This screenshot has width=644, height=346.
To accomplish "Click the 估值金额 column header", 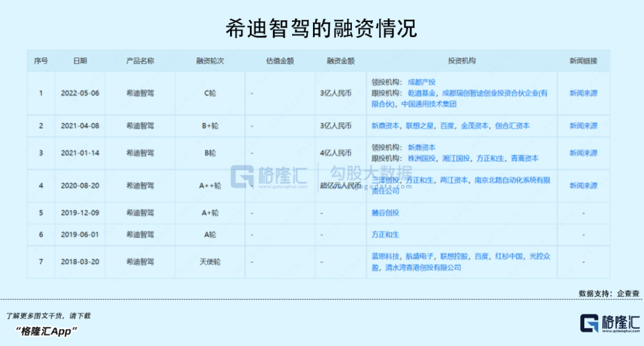I will tap(280, 61).
